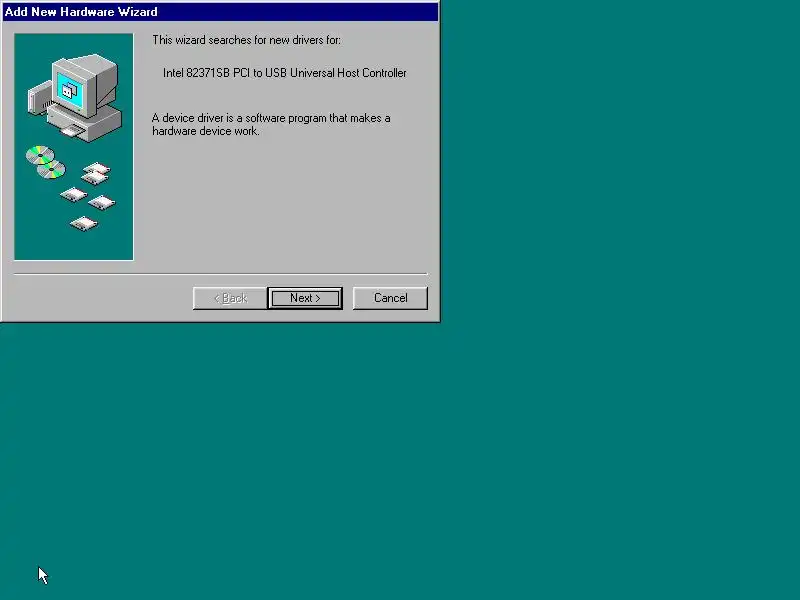
Task: Click 'This wizard searches for new drivers for:'
Action: coord(246,40)
